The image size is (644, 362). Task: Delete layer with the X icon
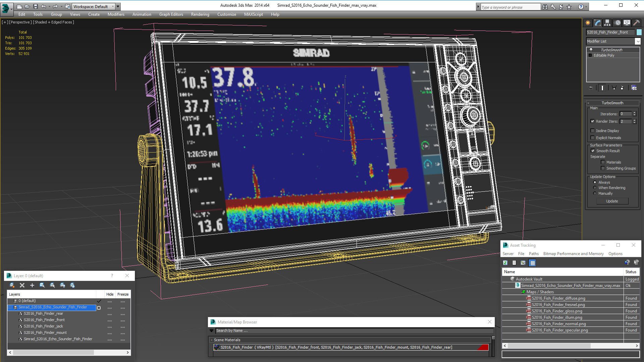22,285
